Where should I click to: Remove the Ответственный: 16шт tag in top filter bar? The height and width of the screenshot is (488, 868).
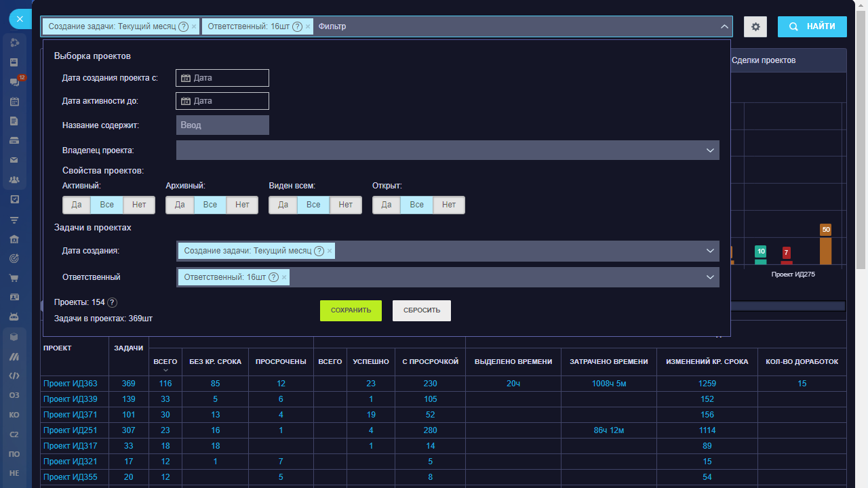click(308, 27)
